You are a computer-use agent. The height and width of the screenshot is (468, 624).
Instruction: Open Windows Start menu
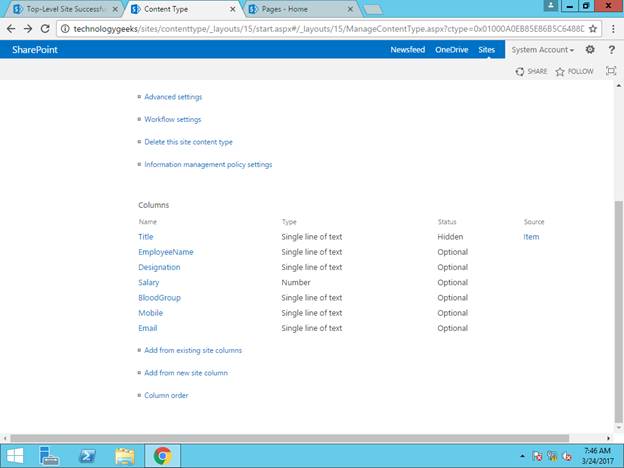click(15, 456)
